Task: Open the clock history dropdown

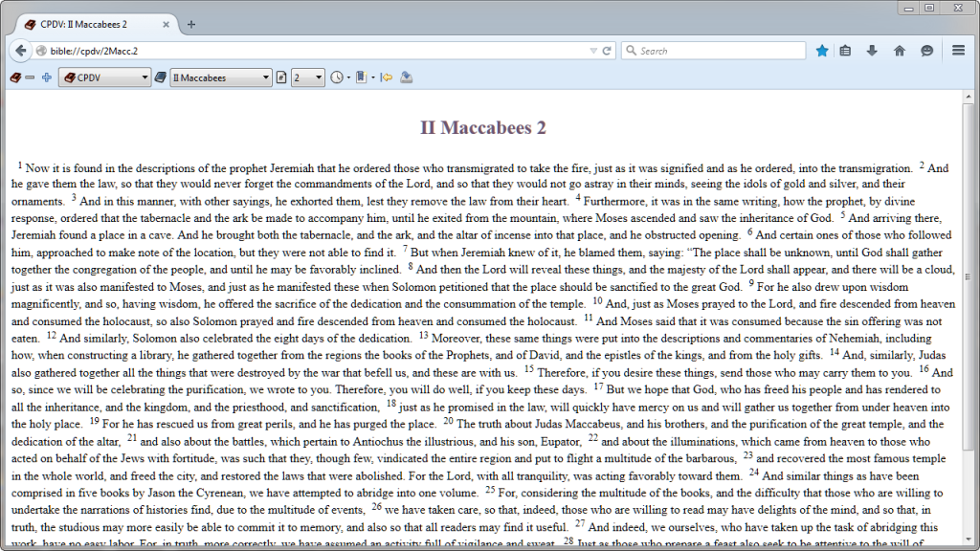Action: 340,77
